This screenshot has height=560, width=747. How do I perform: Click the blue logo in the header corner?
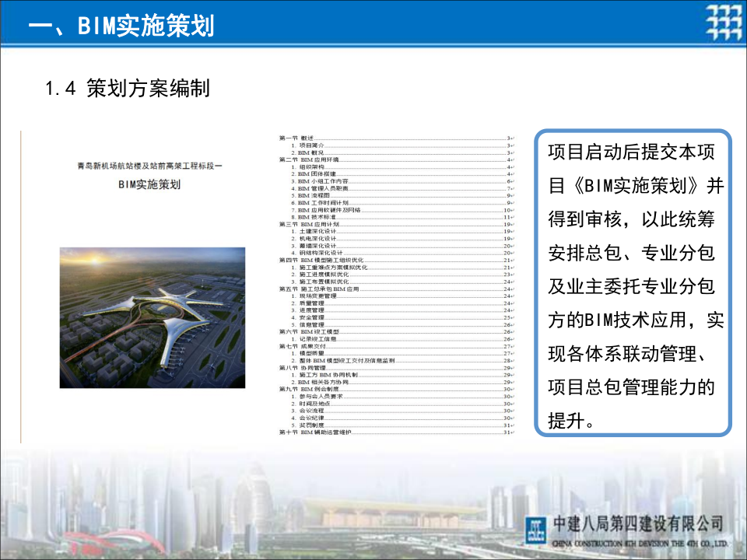tap(723, 23)
